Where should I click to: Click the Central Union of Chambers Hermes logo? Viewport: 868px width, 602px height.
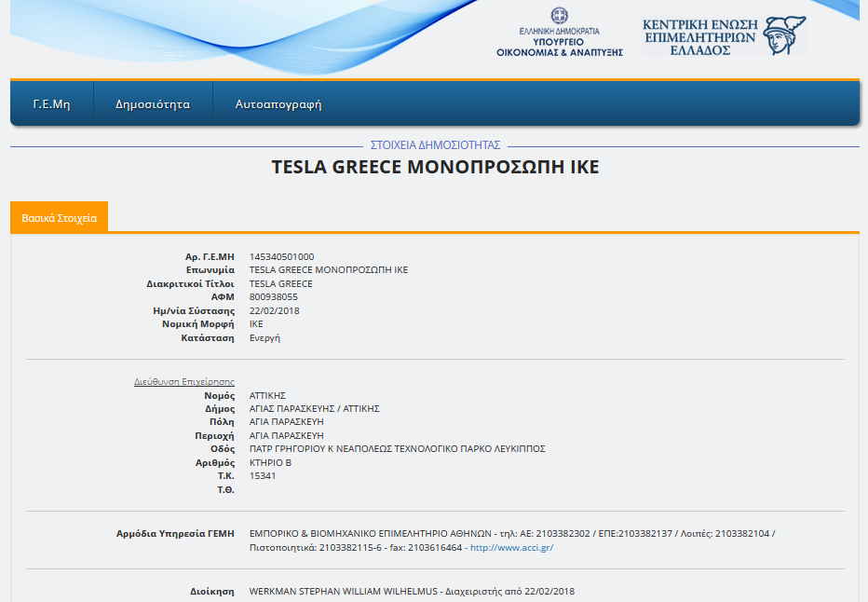(x=724, y=36)
